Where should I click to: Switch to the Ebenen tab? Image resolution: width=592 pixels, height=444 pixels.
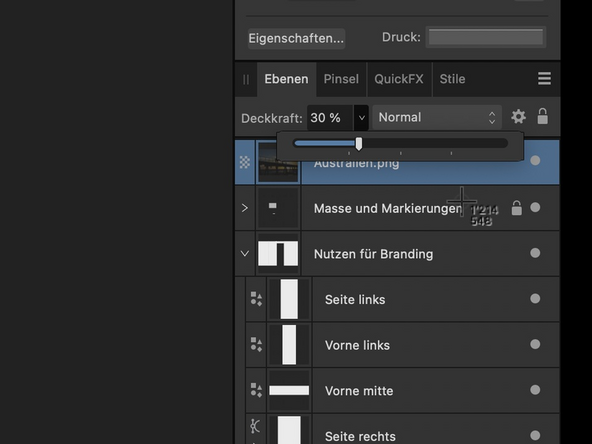[x=287, y=79]
